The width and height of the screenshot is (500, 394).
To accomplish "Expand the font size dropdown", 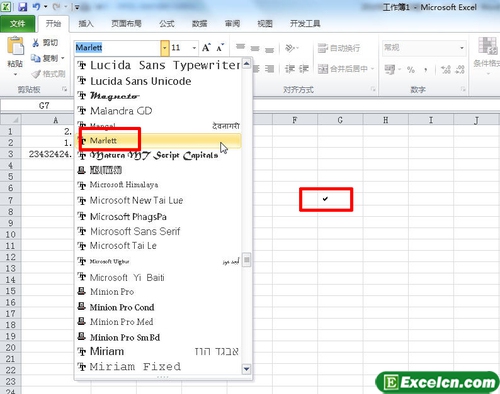I will (x=194, y=48).
